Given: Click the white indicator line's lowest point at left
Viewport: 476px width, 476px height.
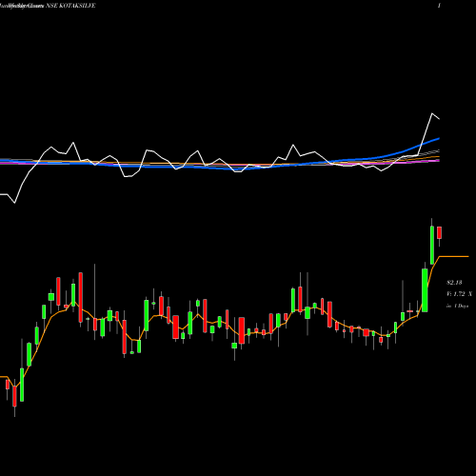Looking at the screenshot, I should (14, 203).
